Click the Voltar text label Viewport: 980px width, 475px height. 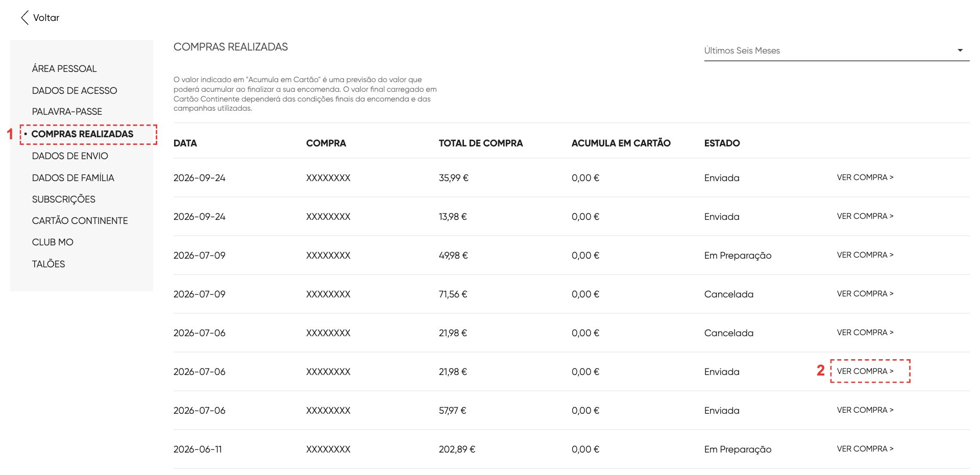click(x=46, y=18)
